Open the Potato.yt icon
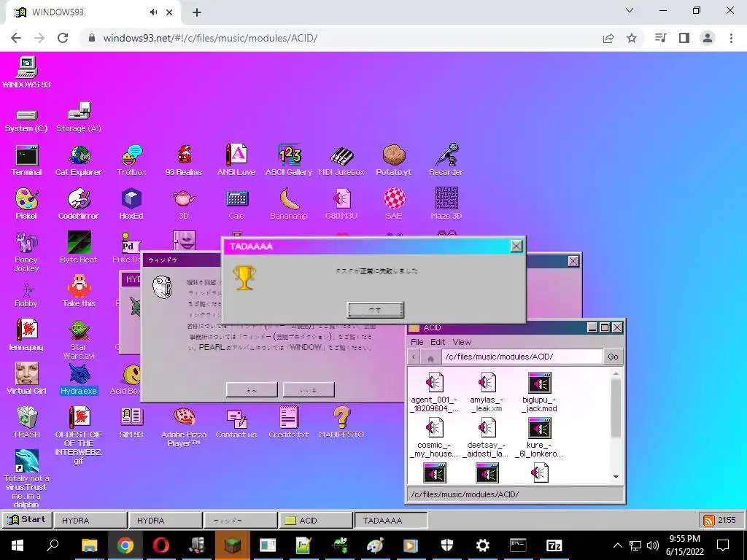 click(x=393, y=155)
